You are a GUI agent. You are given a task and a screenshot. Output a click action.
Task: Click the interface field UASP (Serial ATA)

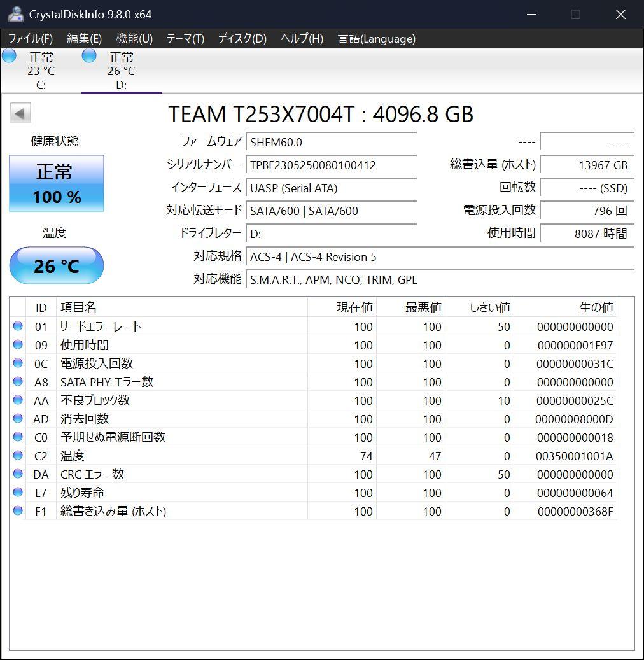(x=332, y=188)
